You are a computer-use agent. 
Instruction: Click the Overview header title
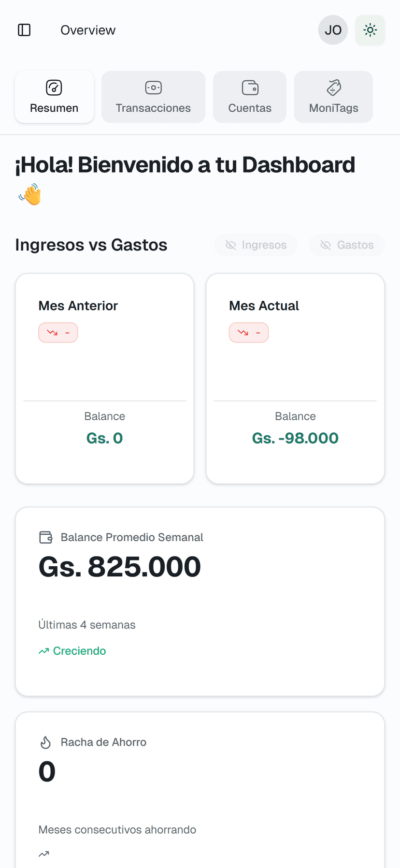88,30
